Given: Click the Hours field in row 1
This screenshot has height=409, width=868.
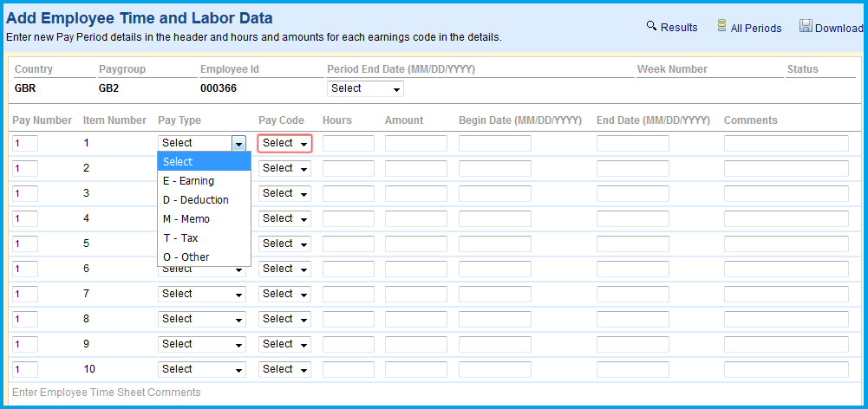Looking at the screenshot, I should click(x=348, y=143).
